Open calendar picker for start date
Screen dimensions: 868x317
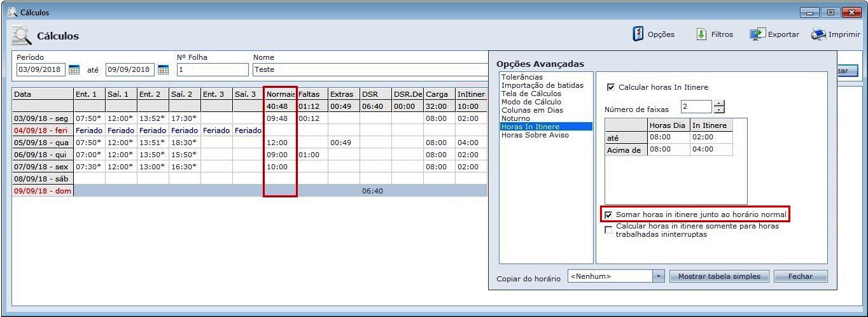tap(74, 69)
